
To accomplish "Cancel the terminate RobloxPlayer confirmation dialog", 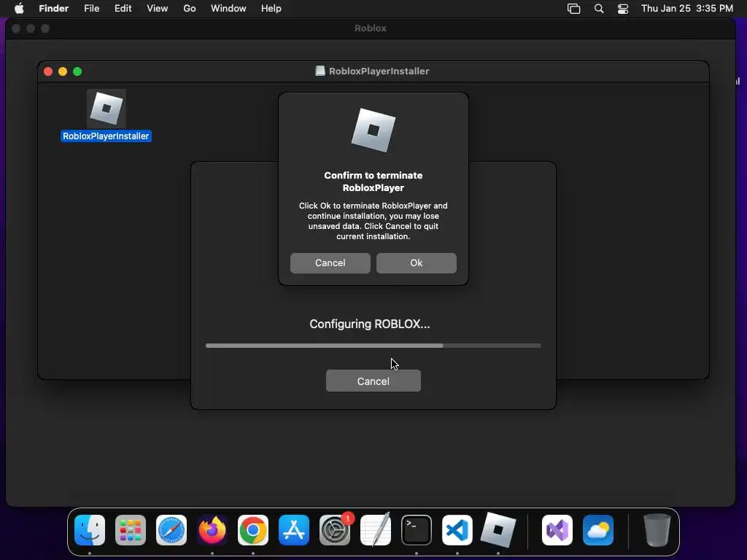I will tap(330, 262).
